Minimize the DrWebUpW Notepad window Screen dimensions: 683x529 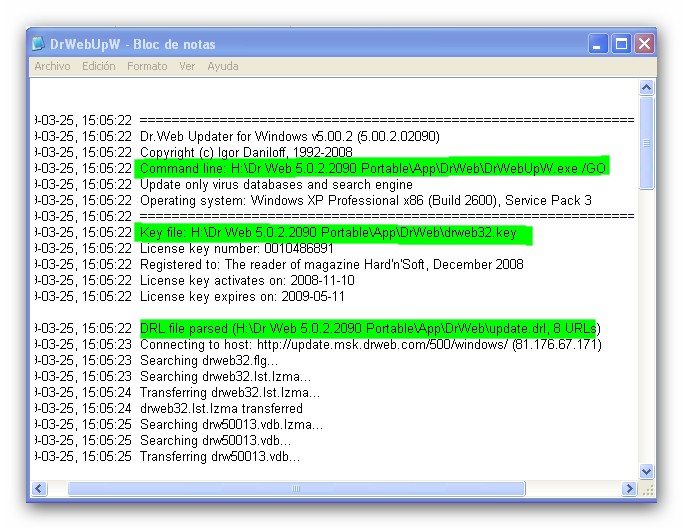[x=598, y=44]
